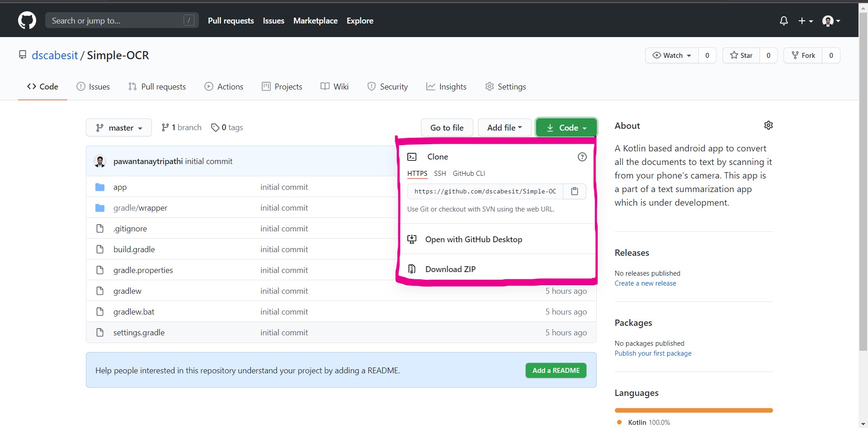This screenshot has height=428, width=868.
Task: Open the user avatar menu
Action: pos(831,21)
